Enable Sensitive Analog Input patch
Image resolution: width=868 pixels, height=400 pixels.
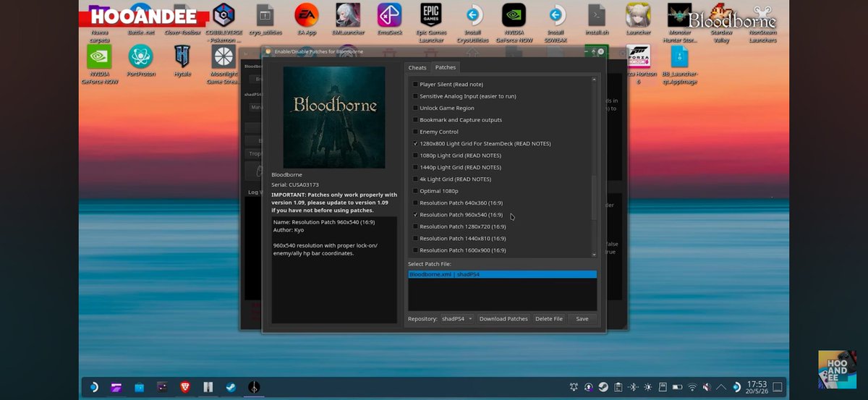[x=415, y=96]
